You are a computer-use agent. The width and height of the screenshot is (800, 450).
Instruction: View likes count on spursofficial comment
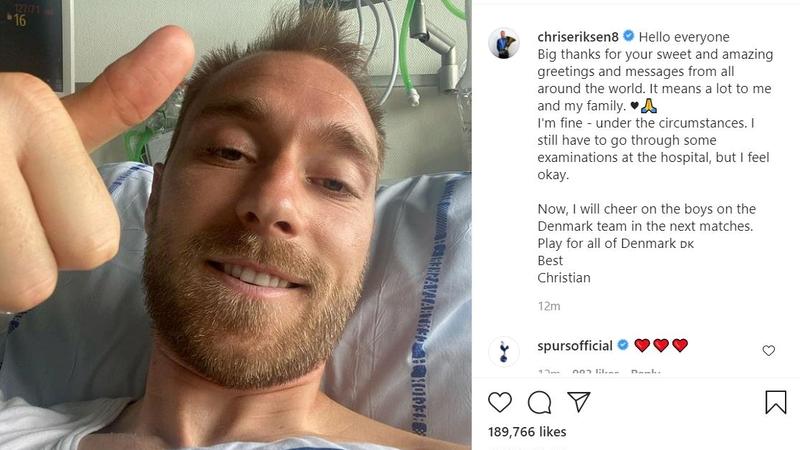tap(595, 372)
